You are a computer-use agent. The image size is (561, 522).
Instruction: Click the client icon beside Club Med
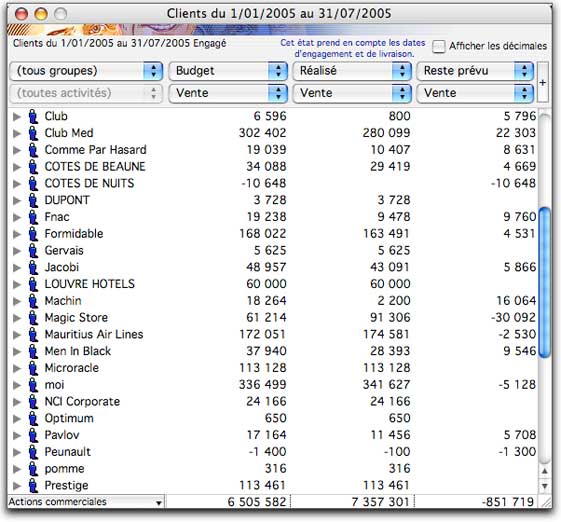(33, 133)
